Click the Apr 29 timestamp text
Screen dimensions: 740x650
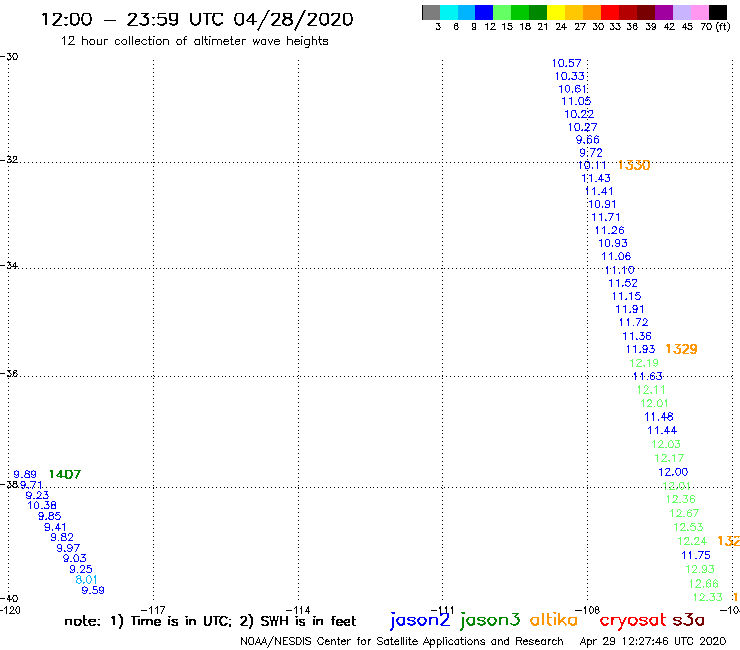[x=653, y=641]
